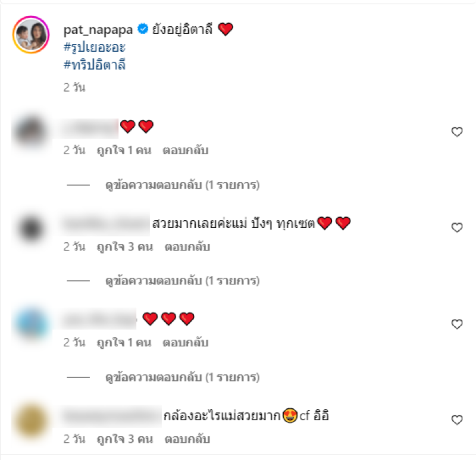Image resolution: width=476 pixels, height=460 pixels.
Task: Reply to the 'cf อิอิ' comment
Action: coord(187,439)
